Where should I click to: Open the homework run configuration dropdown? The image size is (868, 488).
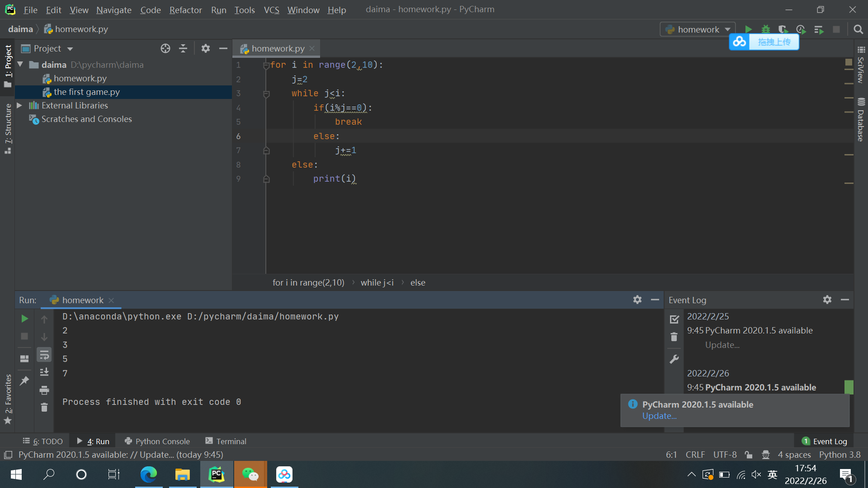(698, 29)
